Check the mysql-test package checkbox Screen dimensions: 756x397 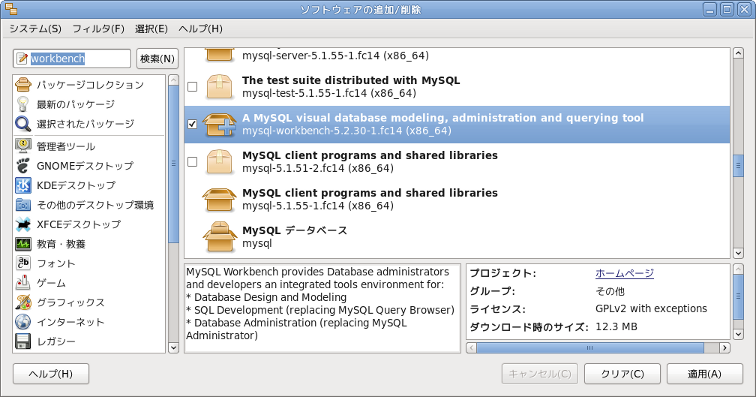coord(192,87)
